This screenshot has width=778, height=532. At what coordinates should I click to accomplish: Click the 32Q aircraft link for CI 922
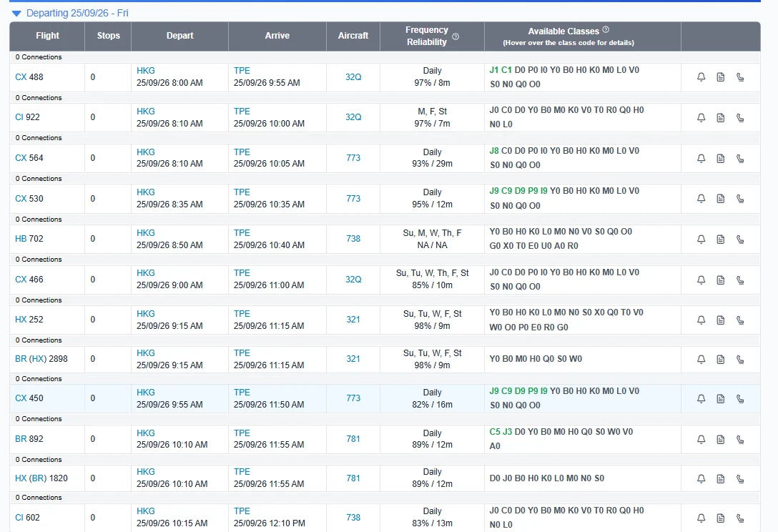click(353, 117)
